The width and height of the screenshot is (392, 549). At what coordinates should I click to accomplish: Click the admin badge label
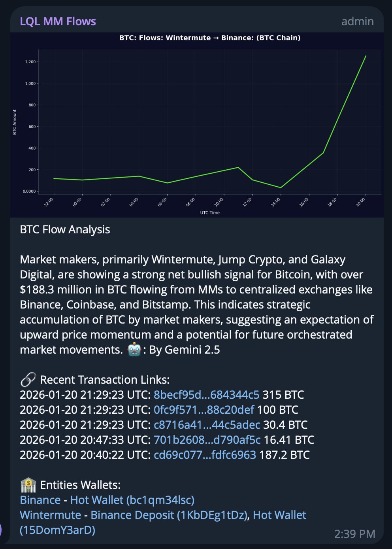[357, 21]
